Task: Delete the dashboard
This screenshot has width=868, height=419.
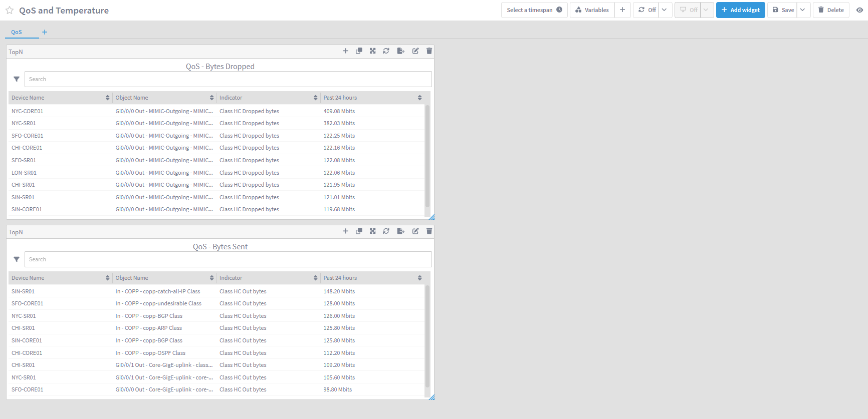Action: click(831, 10)
